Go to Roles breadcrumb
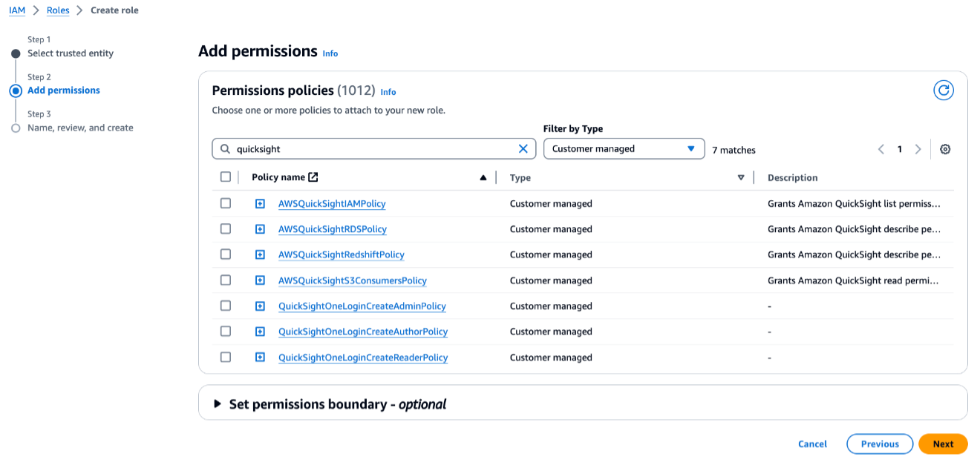Viewport: 980px width, 471px height. (58, 10)
